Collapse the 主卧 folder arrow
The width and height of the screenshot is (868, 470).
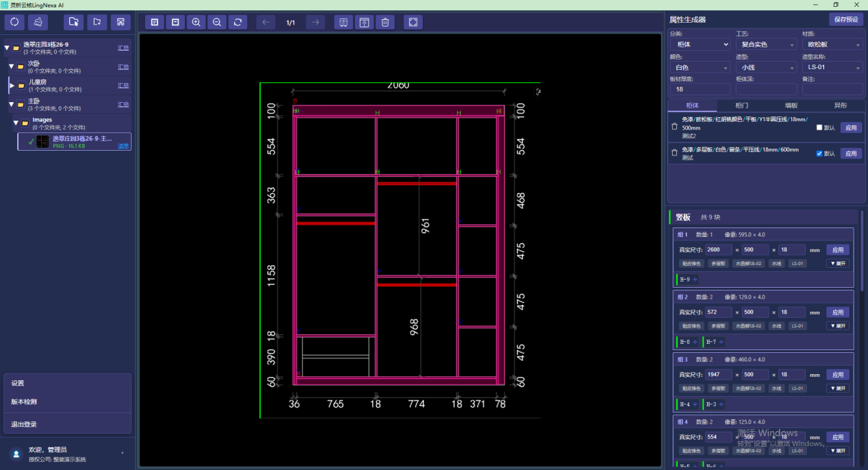coord(12,105)
